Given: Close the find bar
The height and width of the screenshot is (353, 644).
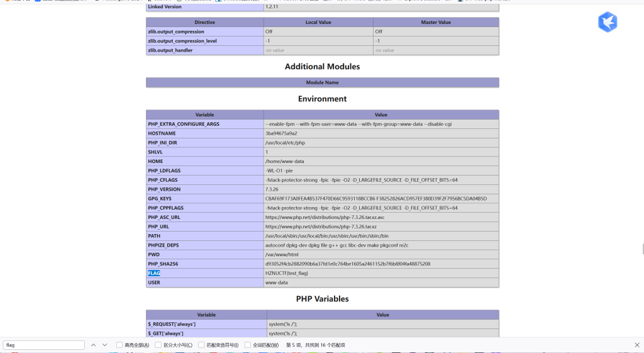Looking at the screenshot, I should [x=636, y=345].
